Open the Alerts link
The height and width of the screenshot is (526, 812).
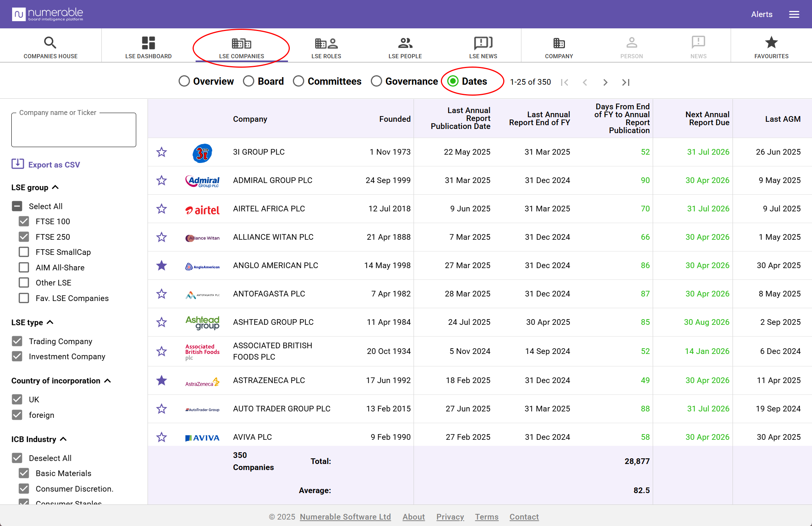click(x=761, y=14)
